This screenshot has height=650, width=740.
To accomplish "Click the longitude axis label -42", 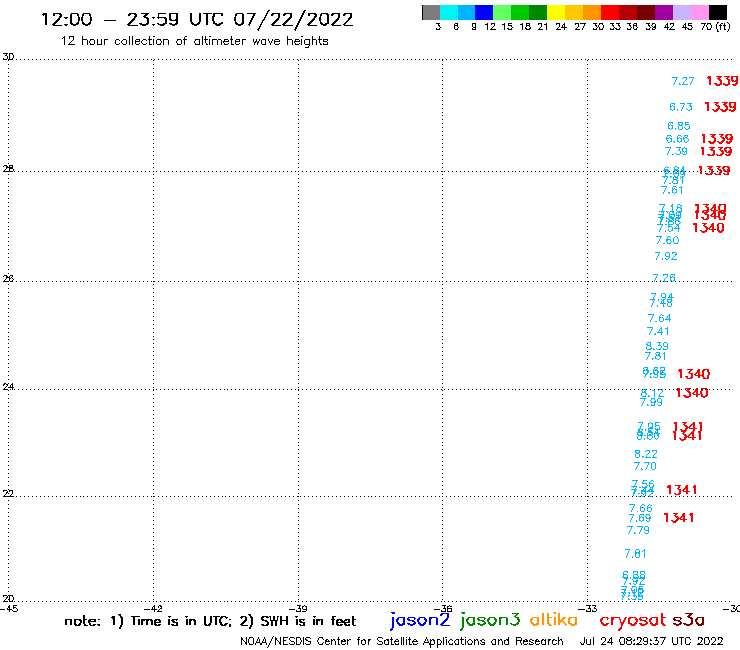I will [153, 609].
